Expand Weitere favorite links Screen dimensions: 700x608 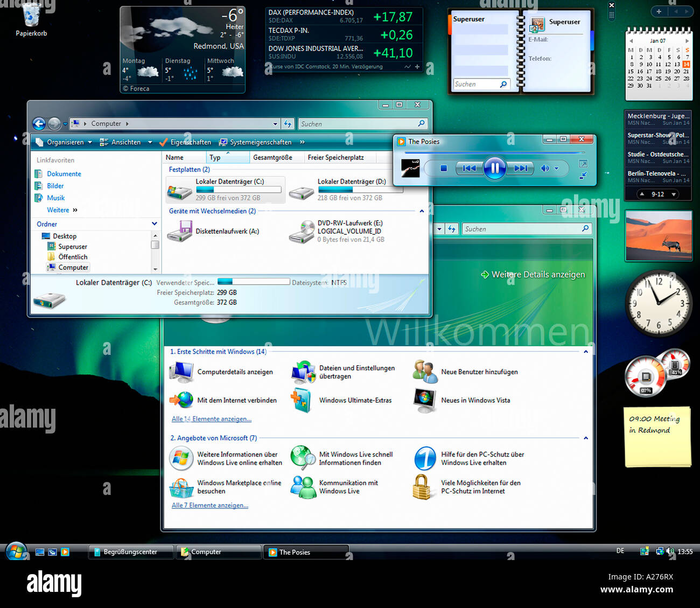coord(62,210)
